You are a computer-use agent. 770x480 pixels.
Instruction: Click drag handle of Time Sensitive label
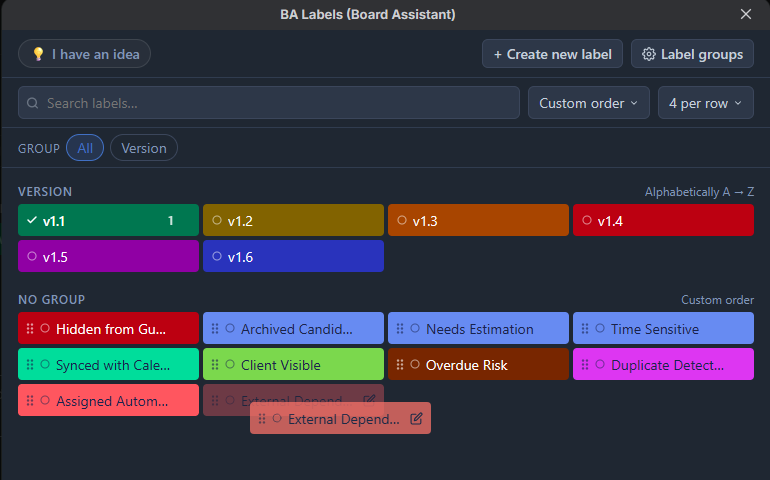[x=585, y=328]
